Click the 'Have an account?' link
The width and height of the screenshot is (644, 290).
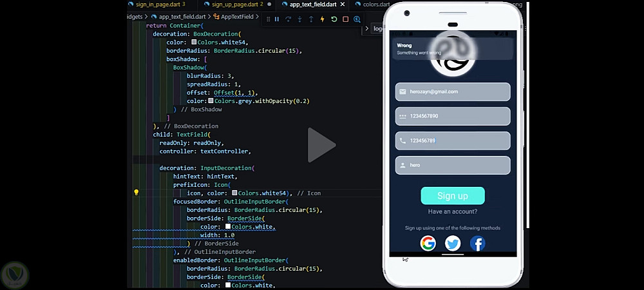tap(453, 211)
